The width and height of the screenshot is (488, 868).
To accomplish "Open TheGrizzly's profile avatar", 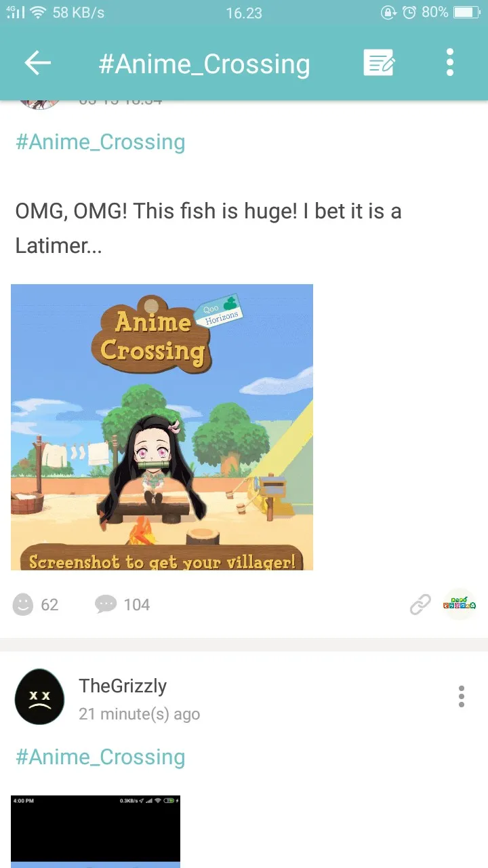I will pyautogui.click(x=39, y=697).
